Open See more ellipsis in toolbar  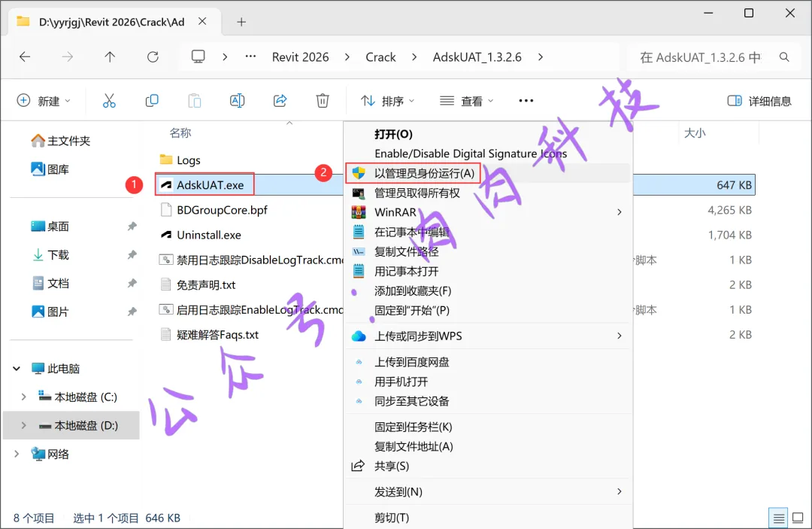tap(526, 101)
